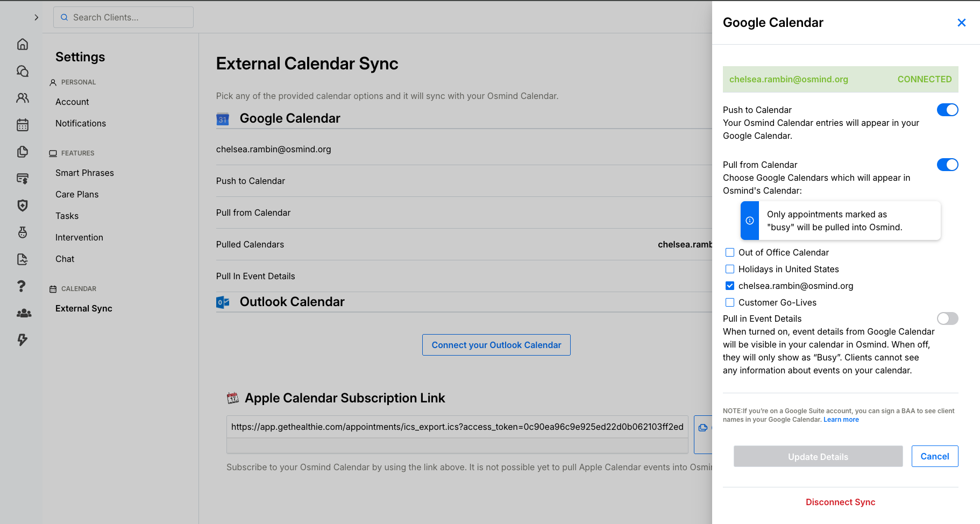Go to Smart Phrases settings

[x=84, y=173]
